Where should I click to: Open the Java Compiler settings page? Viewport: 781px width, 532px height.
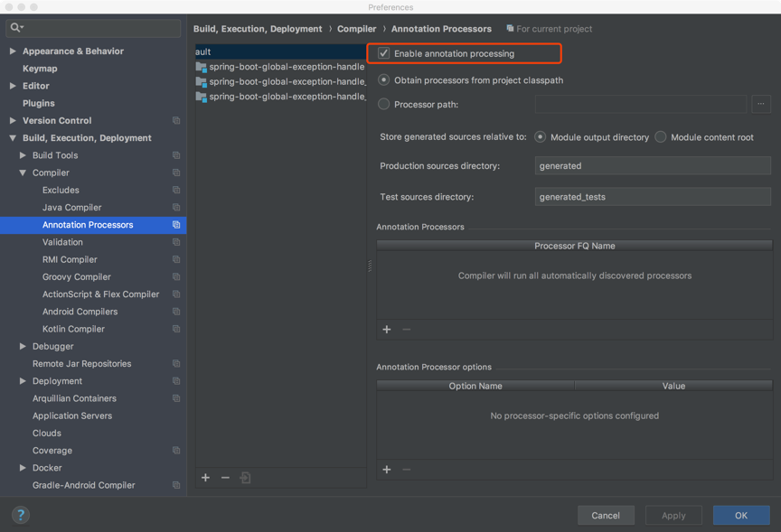click(x=71, y=208)
